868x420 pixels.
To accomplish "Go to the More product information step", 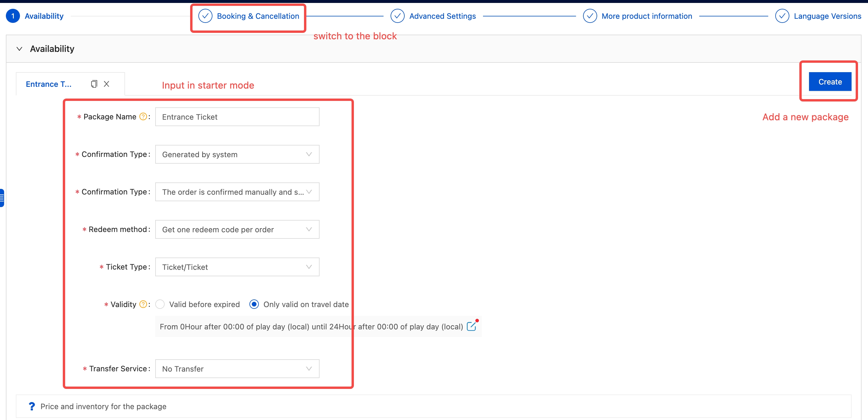I will tap(646, 16).
